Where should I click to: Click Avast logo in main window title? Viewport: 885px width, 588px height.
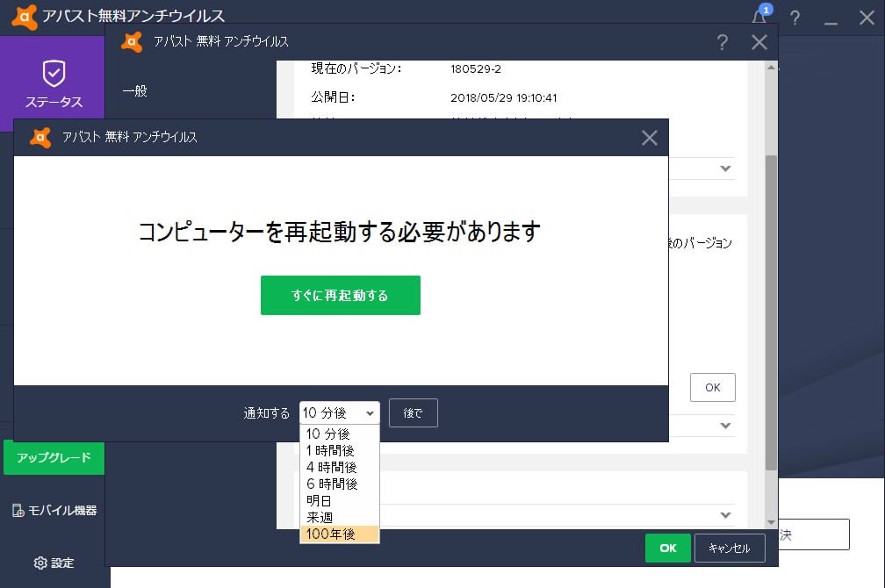[x=25, y=17]
